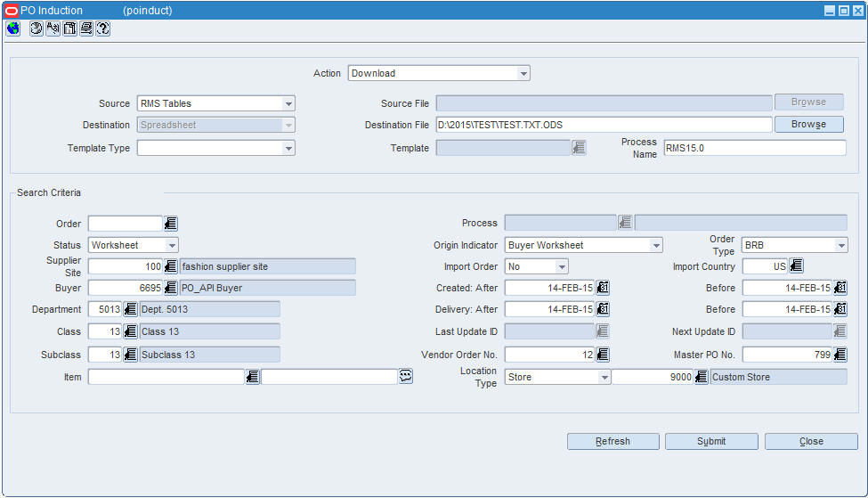The image size is (868, 498).
Task: Open the Supplier Site lookup icon
Action: 171,266
